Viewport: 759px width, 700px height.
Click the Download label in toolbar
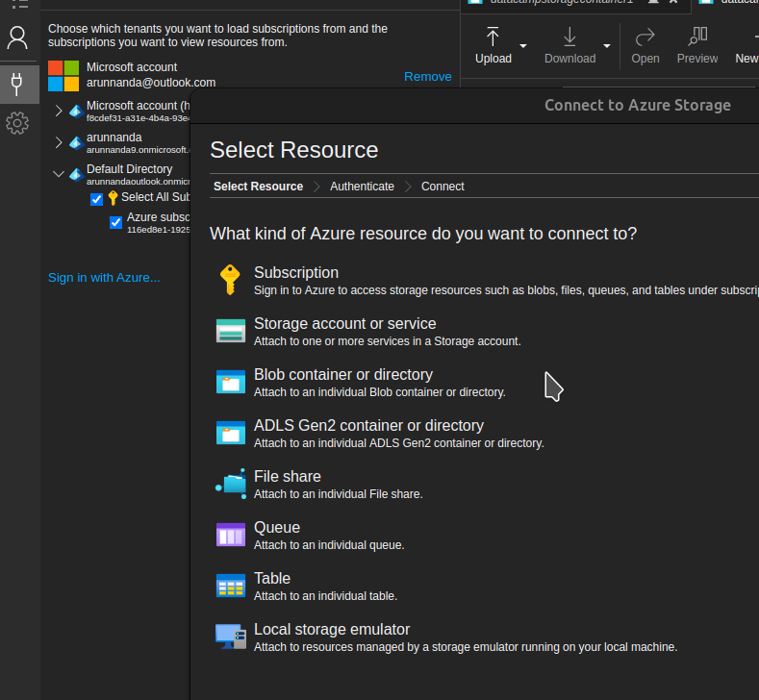coord(569,59)
